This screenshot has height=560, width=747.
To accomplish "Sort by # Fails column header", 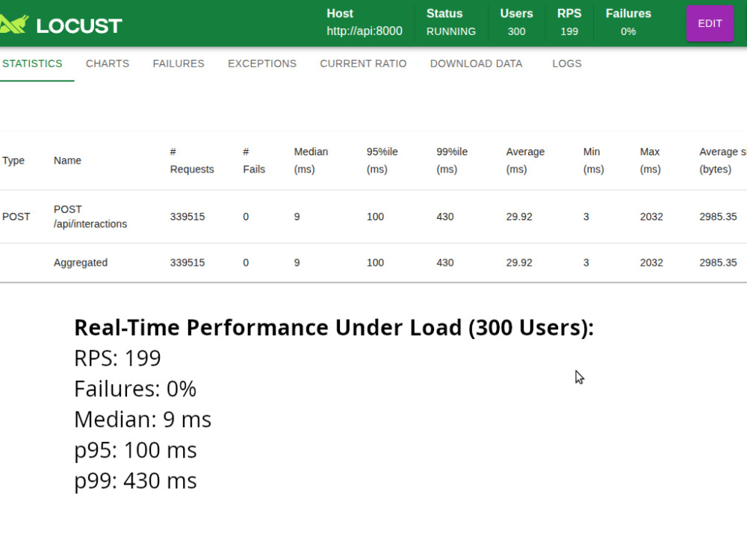I will pos(254,161).
